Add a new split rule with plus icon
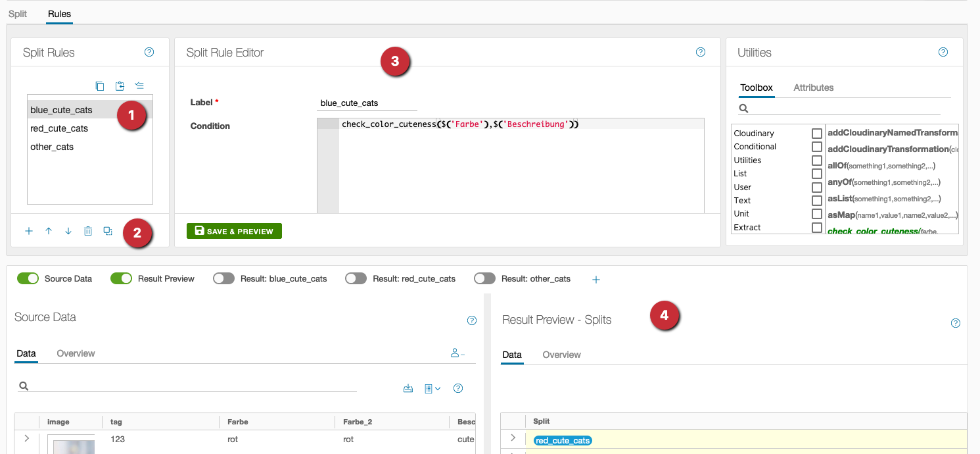This screenshot has height=454, width=980. coord(29,231)
